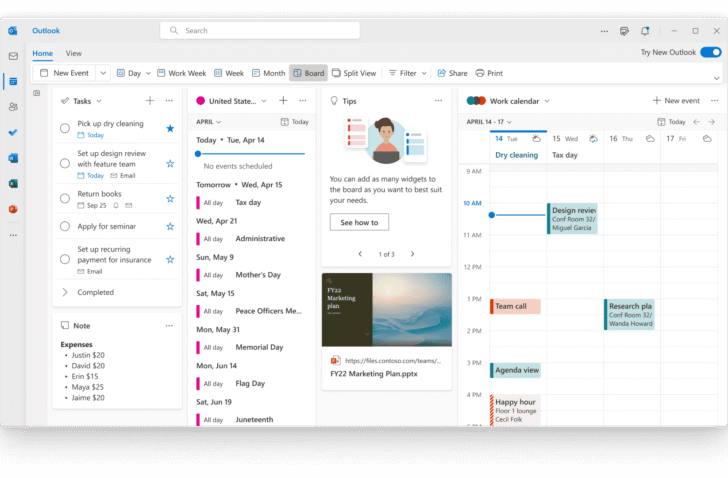Switch to the Home tab

(x=43, y=53)
